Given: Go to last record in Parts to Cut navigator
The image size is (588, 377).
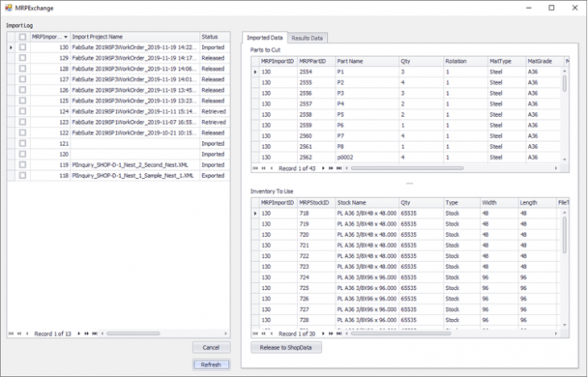Looking at the screenshot, I should point(339,168).
